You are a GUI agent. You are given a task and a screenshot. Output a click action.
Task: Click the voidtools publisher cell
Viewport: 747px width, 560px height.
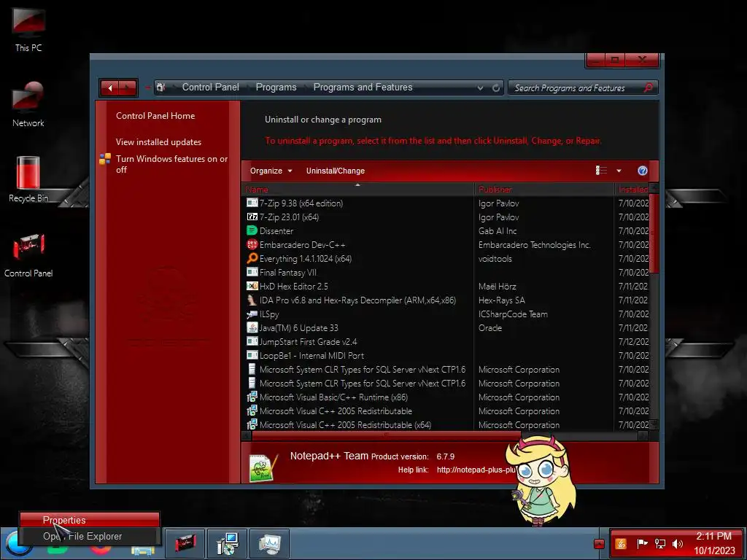[x=495, y=258]
